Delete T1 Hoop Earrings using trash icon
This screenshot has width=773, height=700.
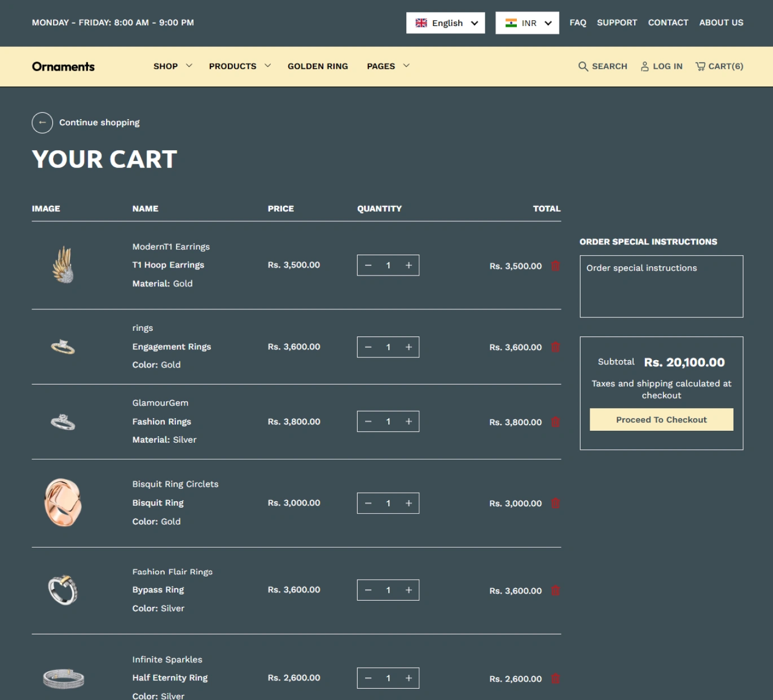(555, 266)
